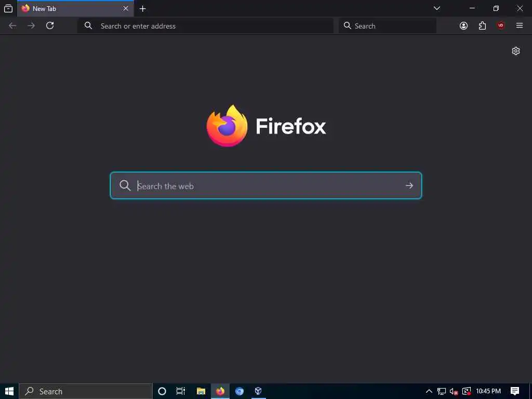This screenshot has width=532, height=399.
Task: Restore down the Firefox window
Action: pyautogui.click(x=496, y=8)
